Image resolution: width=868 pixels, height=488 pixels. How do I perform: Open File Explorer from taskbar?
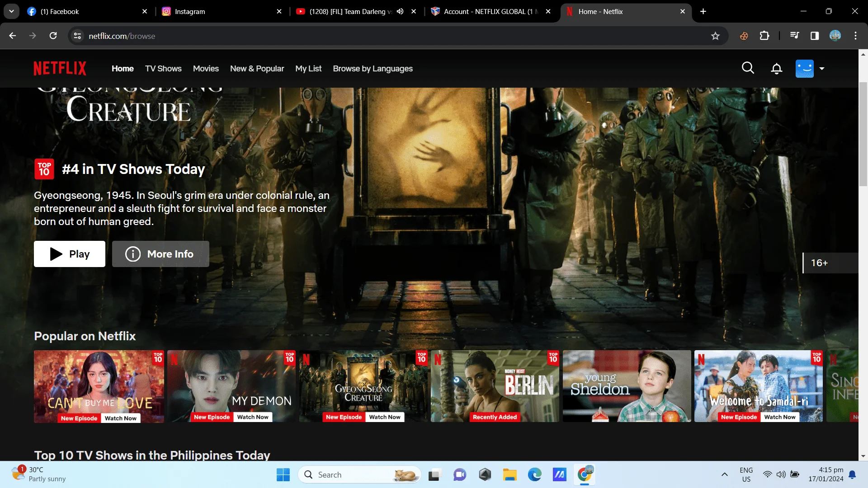point(509,475)
